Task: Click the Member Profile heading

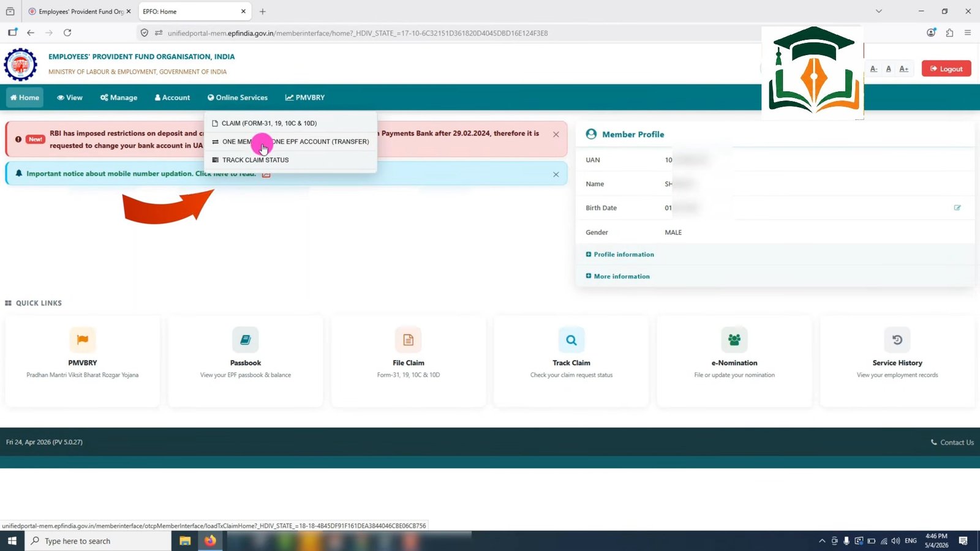Action: tap(633, 135)
